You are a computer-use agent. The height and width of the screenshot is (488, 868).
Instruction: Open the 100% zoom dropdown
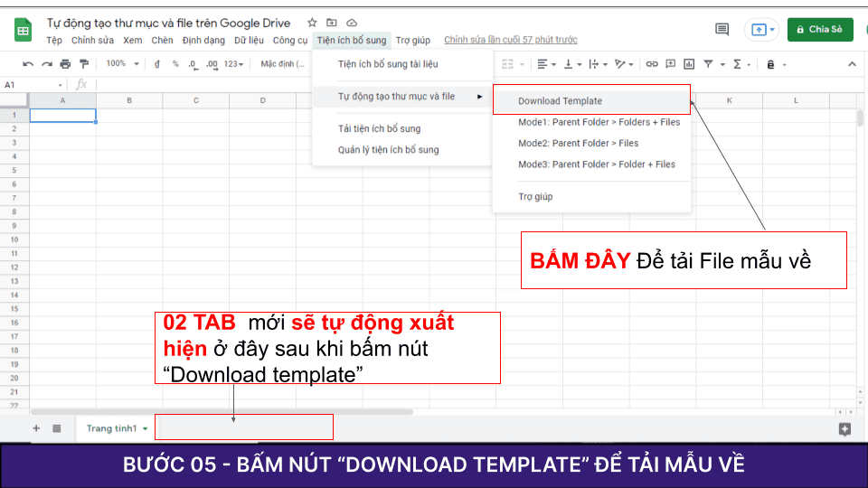tap(122, 64)
